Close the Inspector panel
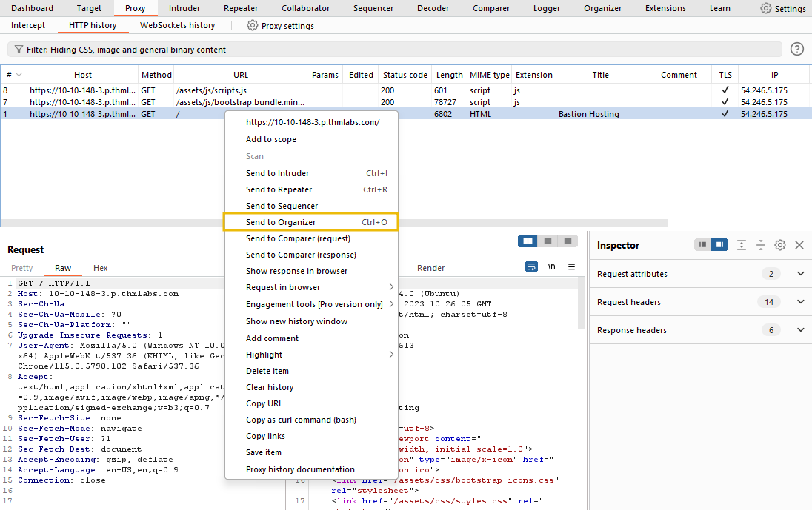 (x=799, y=245)
